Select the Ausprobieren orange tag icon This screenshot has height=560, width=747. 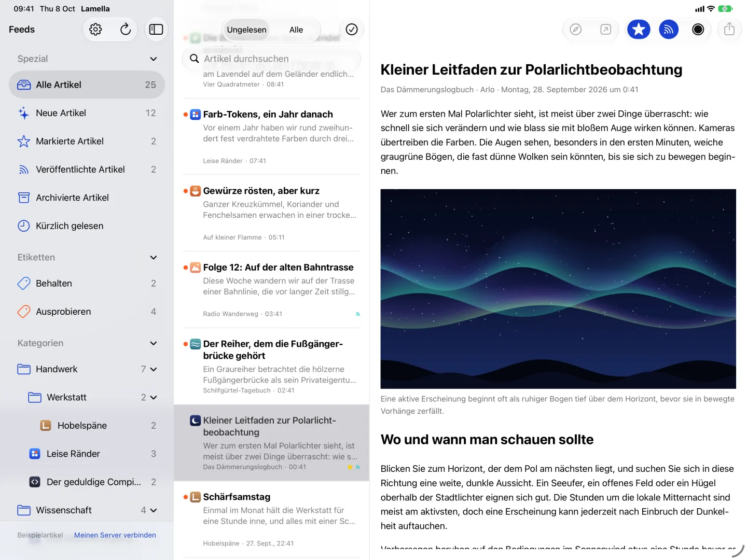click(x=24, y=312)
